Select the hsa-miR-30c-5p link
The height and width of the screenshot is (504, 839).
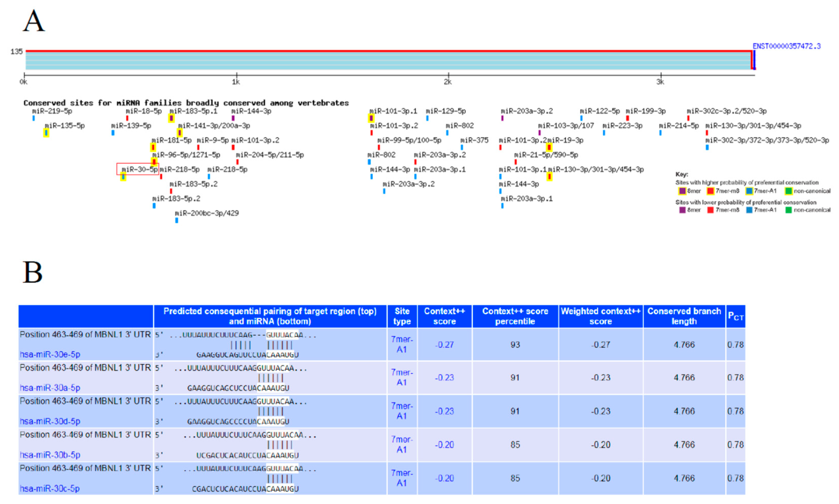pyautogui.click(x=50, y=489)
